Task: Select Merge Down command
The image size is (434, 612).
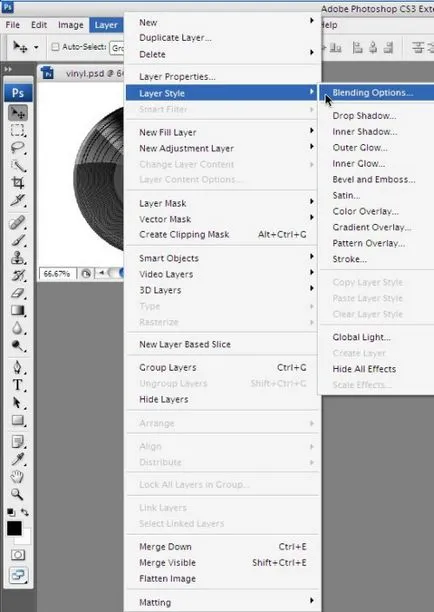Action: coord(223,547)
